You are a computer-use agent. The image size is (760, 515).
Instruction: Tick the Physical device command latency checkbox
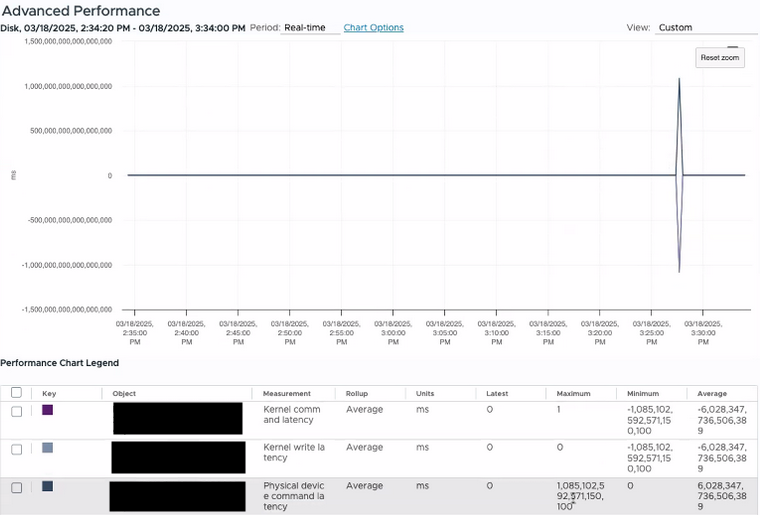(16, 487)
